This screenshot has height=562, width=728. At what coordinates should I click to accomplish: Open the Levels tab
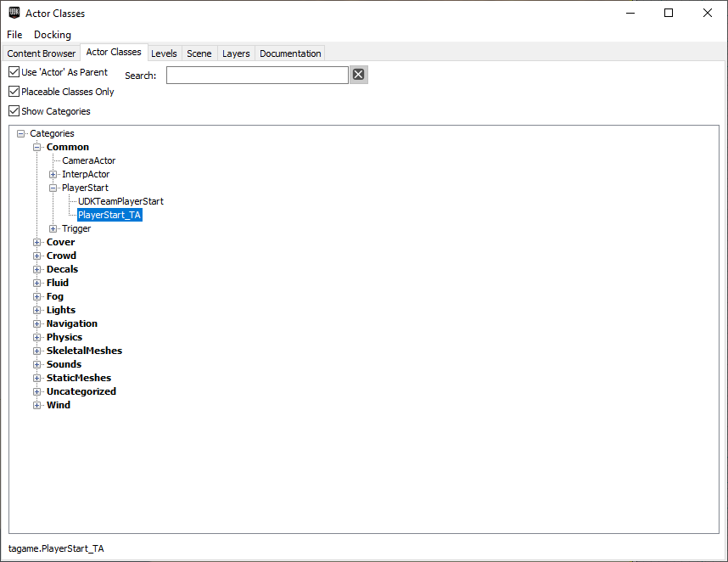[164, 53]
